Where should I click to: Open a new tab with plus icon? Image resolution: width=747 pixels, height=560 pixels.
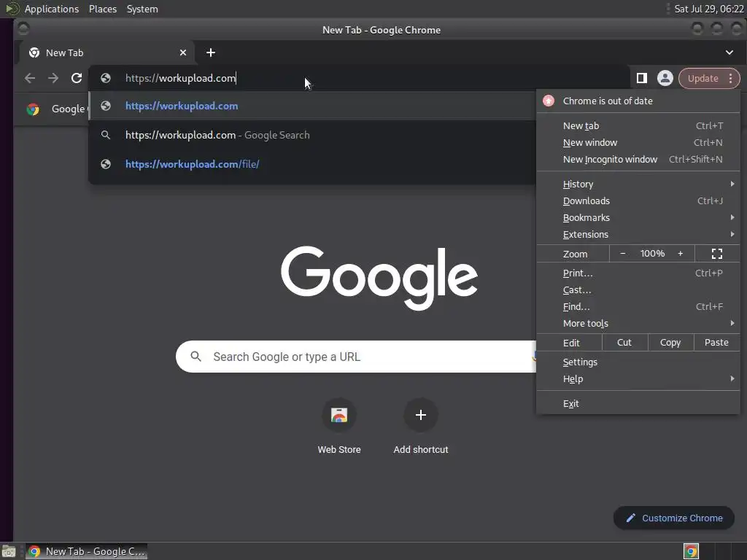[x=211, y=52]
